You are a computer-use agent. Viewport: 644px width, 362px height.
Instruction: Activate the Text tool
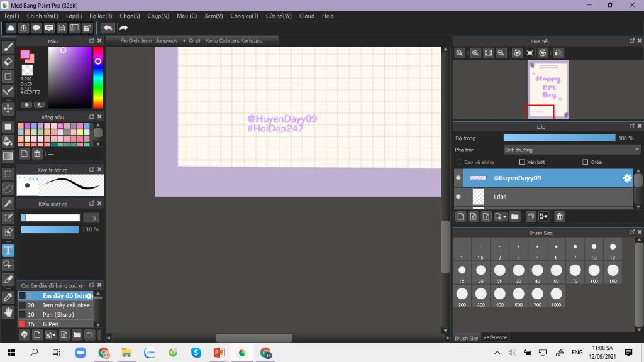(x=8, y=250)
